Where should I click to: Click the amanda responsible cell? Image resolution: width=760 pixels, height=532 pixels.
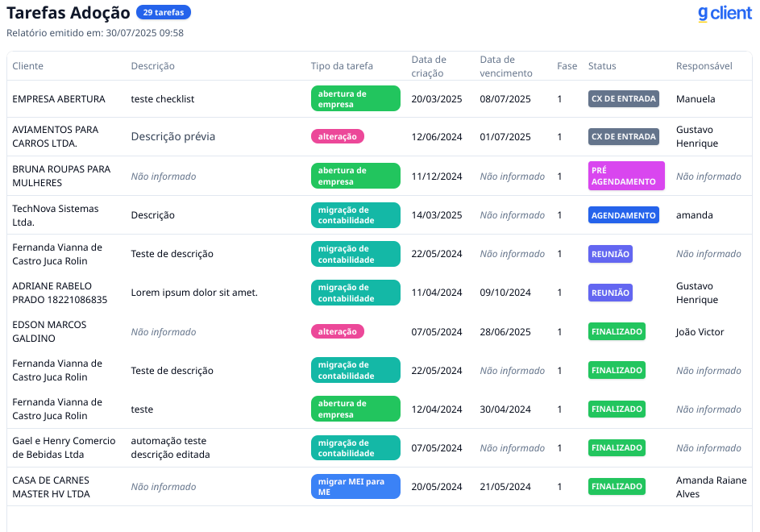coord(695,215)
